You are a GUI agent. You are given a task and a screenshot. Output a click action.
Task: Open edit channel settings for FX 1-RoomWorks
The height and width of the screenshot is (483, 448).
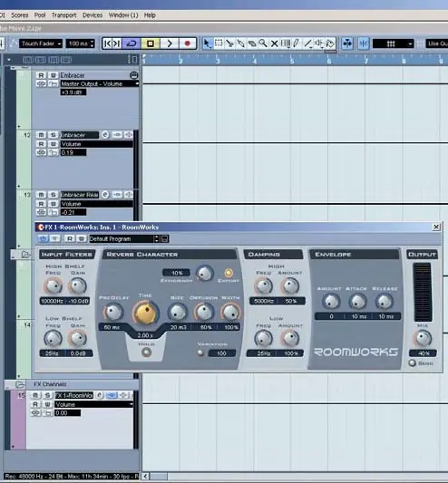pyautogui.click(x=99, y=395)
